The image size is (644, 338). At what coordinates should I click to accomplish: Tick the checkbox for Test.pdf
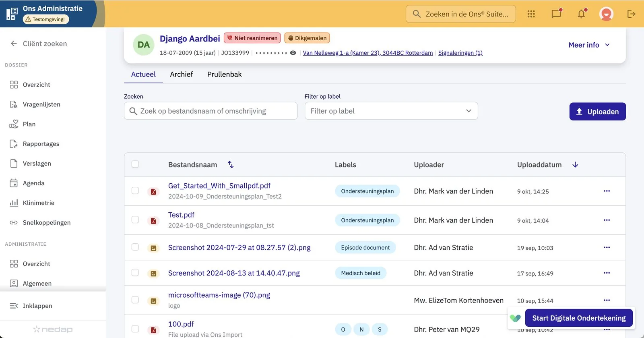[135, 220]
